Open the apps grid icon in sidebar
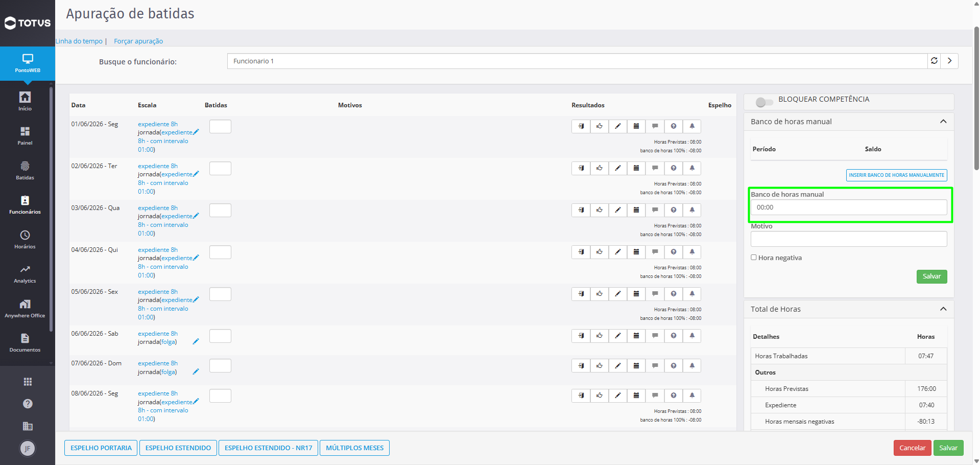Screen dimensions: 980x465 (28, 382)
